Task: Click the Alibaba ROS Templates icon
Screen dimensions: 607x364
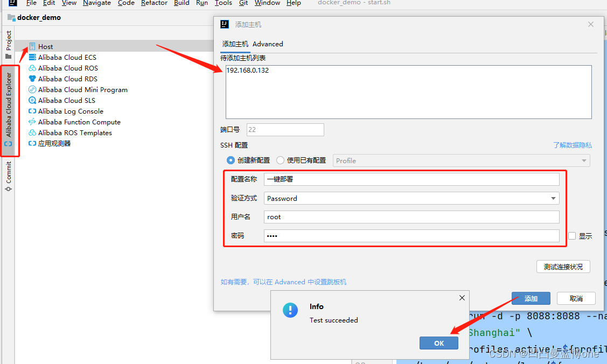Action: [32, 132]
